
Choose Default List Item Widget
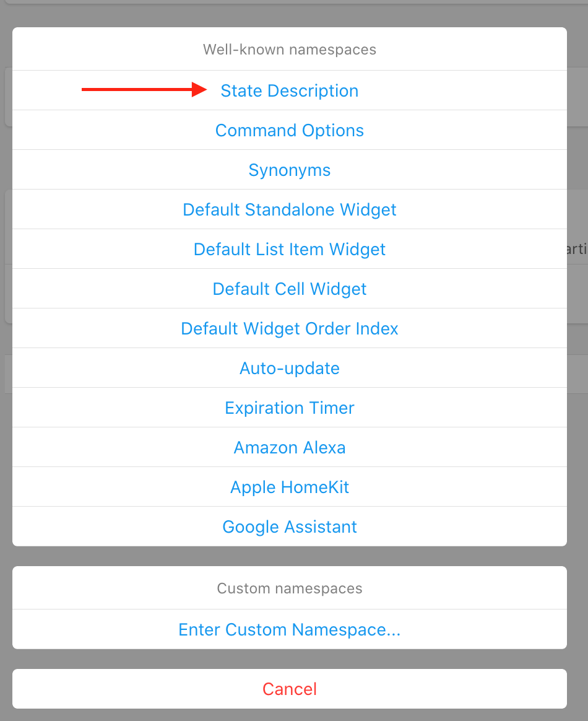pyautogui.click(x=290, y=249)
